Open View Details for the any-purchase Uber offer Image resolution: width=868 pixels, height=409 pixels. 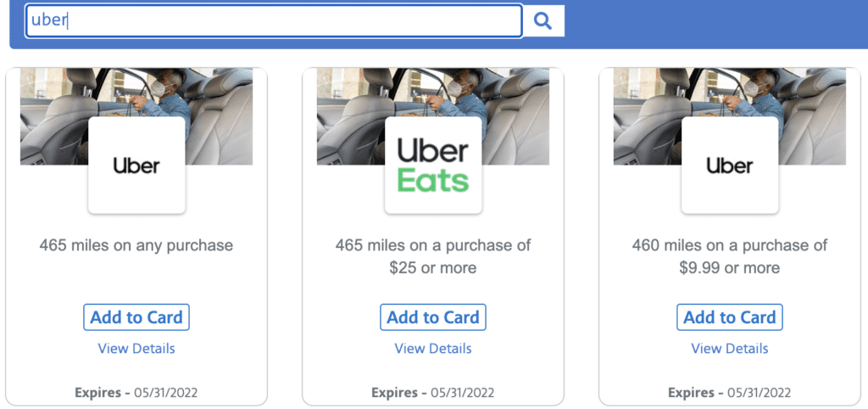136,348
